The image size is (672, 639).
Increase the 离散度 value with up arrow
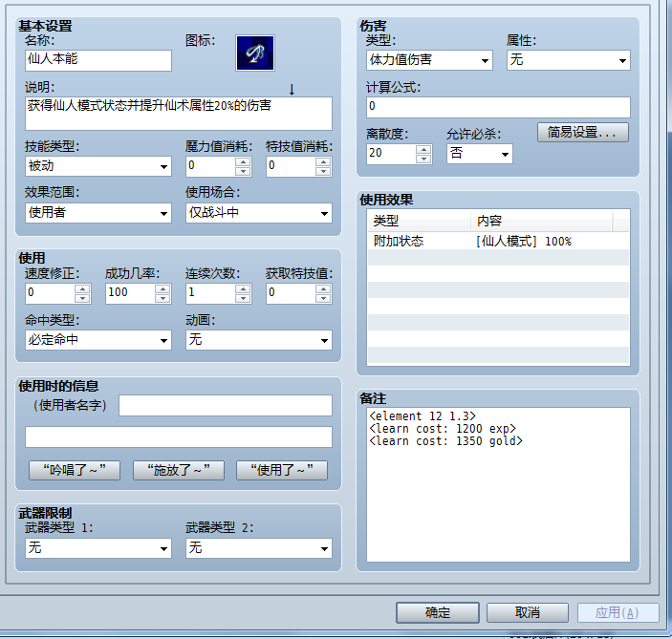click(x=423, y=149)
